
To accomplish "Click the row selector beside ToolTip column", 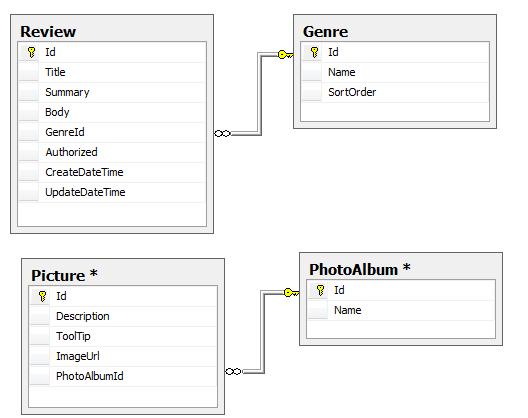I will [40, 336].
